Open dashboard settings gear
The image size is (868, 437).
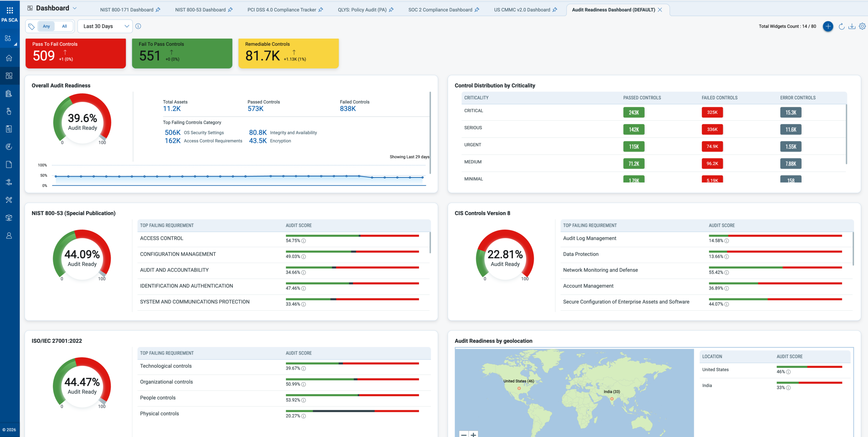(x=862, y=26)
